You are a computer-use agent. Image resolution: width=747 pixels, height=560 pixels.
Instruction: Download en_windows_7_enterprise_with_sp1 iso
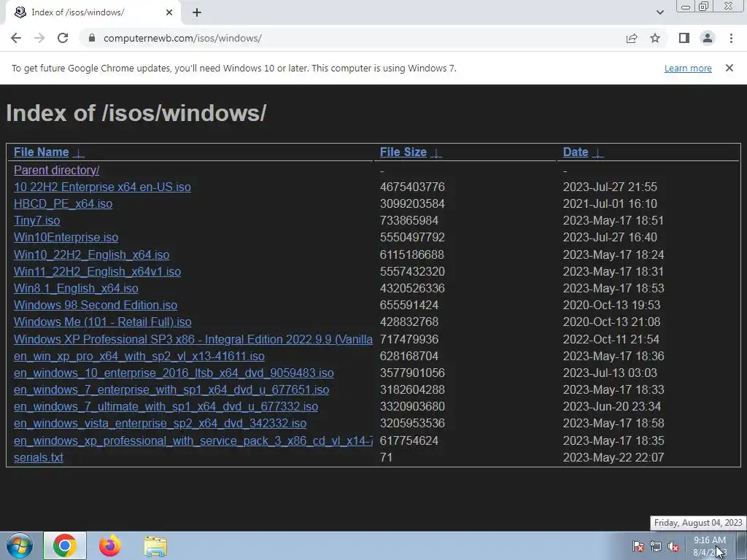pos(171,389)
